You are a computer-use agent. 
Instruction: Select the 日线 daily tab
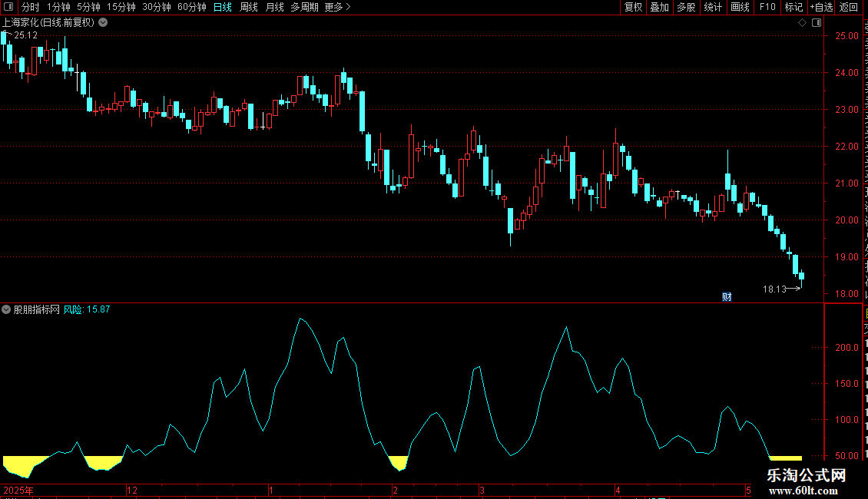point(223,7)
